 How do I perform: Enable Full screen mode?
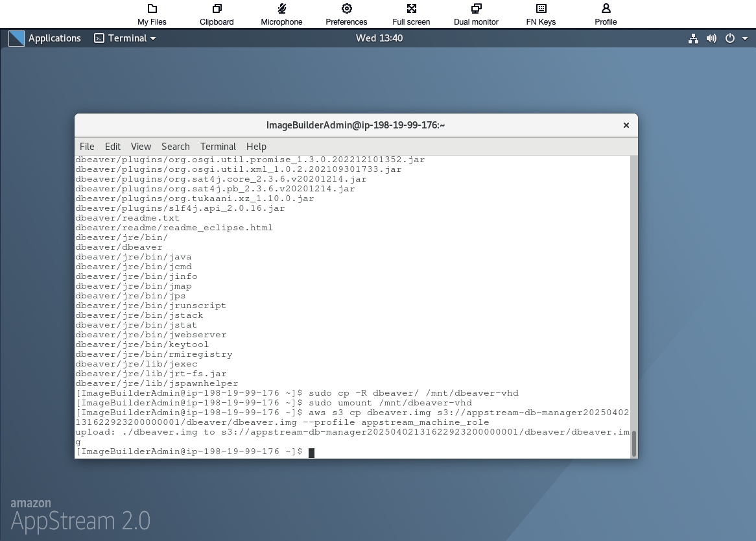pos(411,13)
